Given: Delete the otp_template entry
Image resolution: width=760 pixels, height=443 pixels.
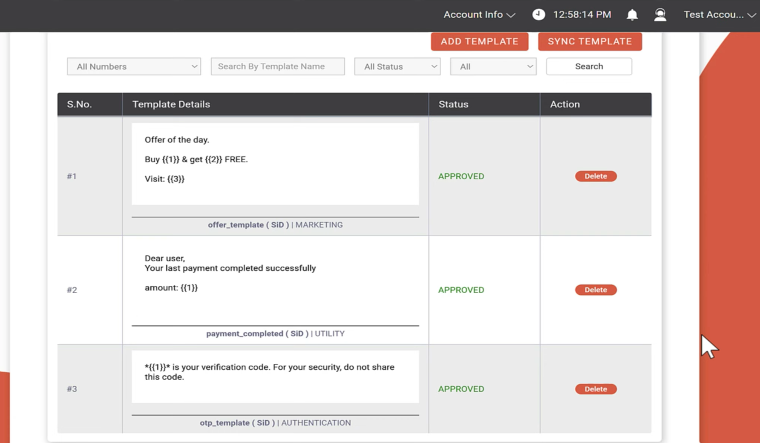Looking at the screenshot, I should click(x=595, y=389).
